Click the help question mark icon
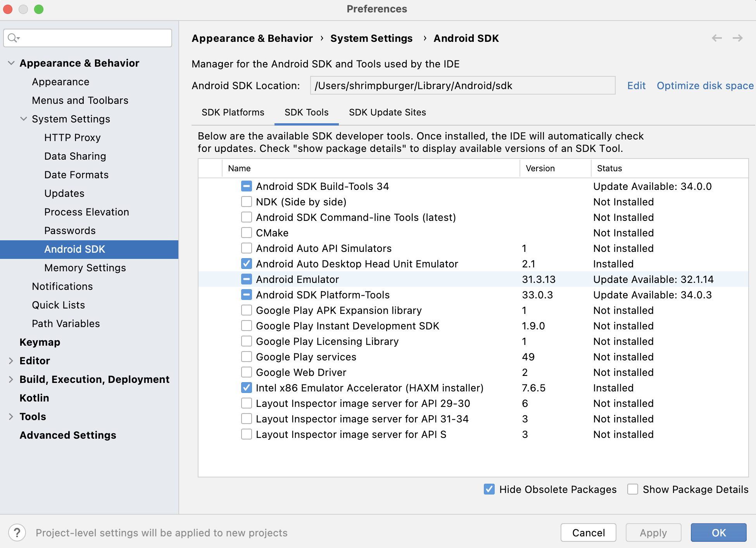Screen dimensions: 756x548 tap(17, 532)
